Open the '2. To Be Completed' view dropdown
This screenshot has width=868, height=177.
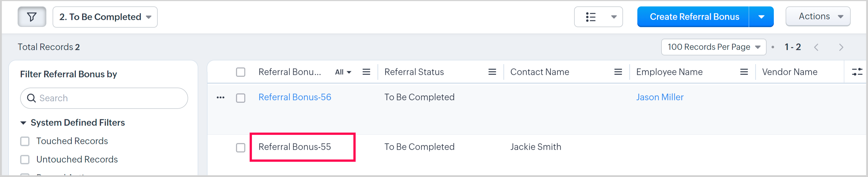(105, 17)
